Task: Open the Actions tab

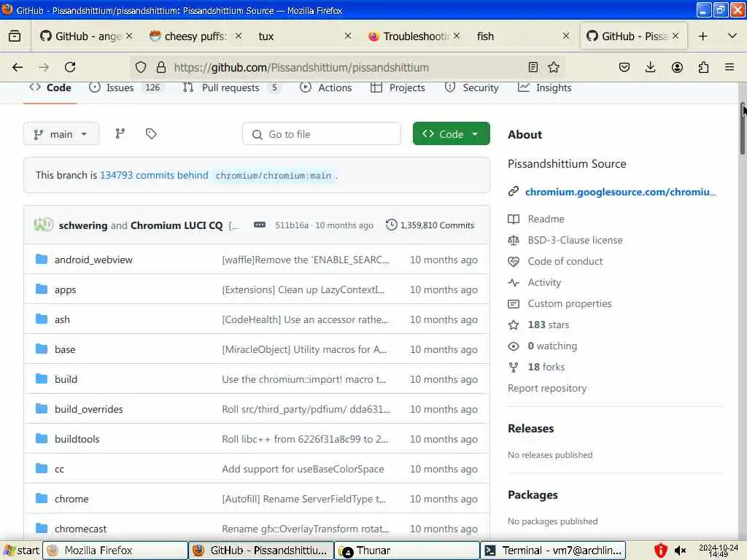Action: (326, 87)
